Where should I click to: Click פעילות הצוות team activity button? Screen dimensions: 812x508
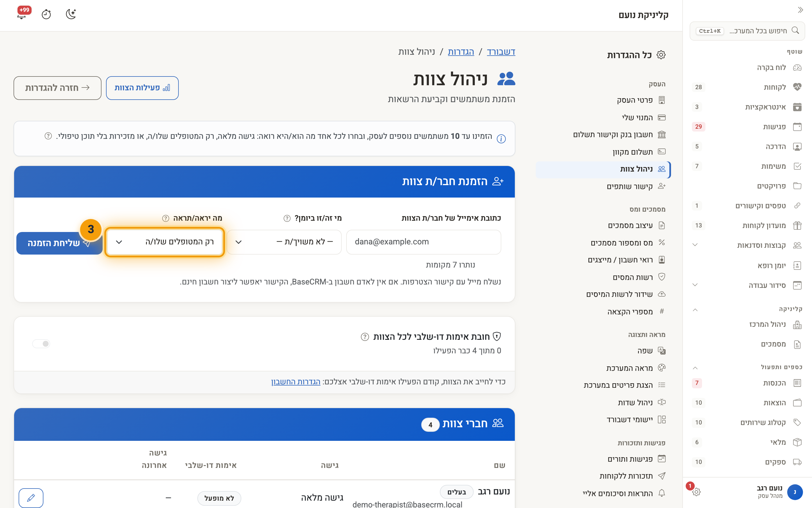142,88
